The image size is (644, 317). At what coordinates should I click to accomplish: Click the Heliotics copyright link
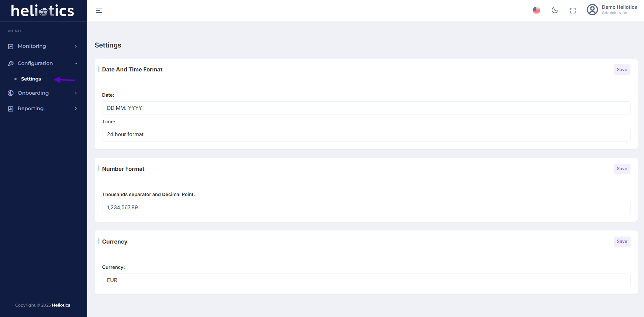pos(61,305)
